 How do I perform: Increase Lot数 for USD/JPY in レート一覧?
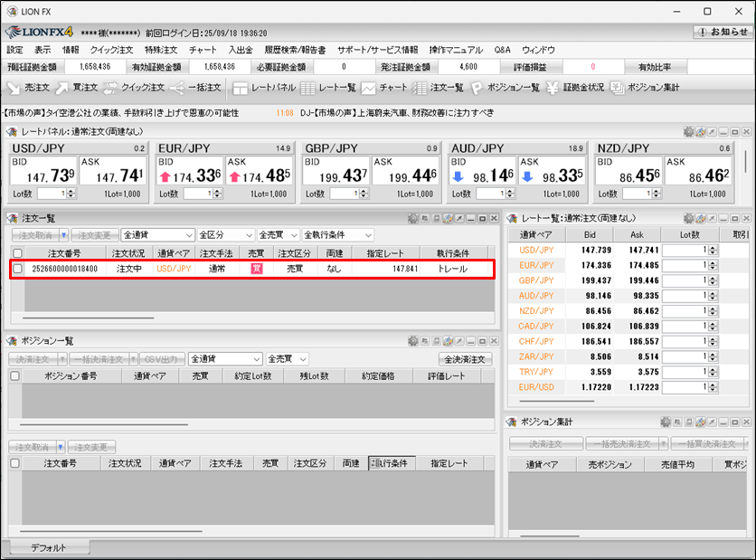(x=713, y=247)
